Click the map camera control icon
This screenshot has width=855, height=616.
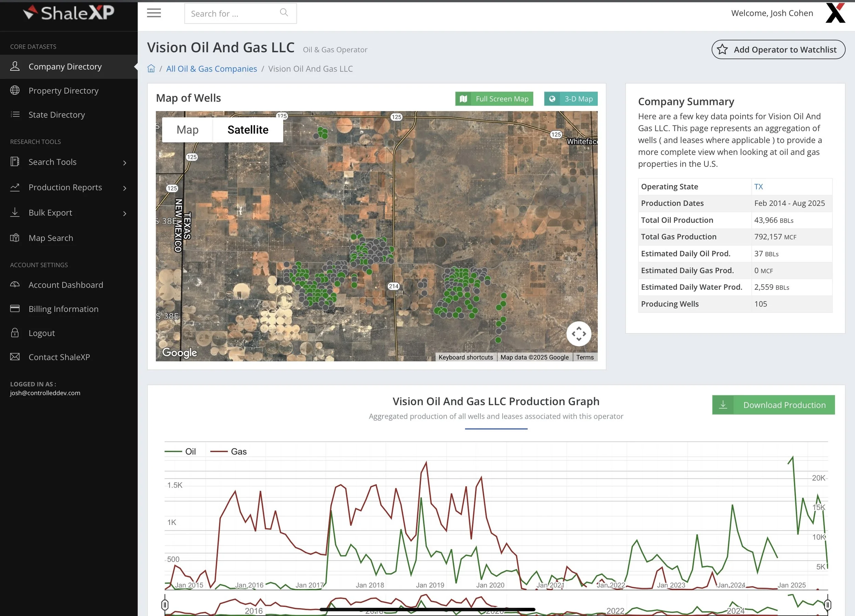[x=578, y=333]
